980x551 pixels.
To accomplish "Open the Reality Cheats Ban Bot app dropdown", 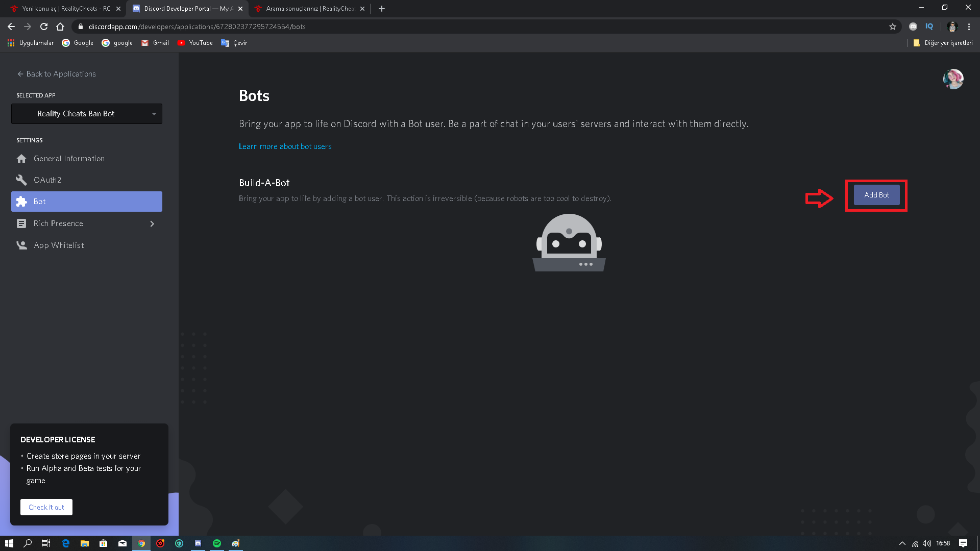I will (87, 114).
